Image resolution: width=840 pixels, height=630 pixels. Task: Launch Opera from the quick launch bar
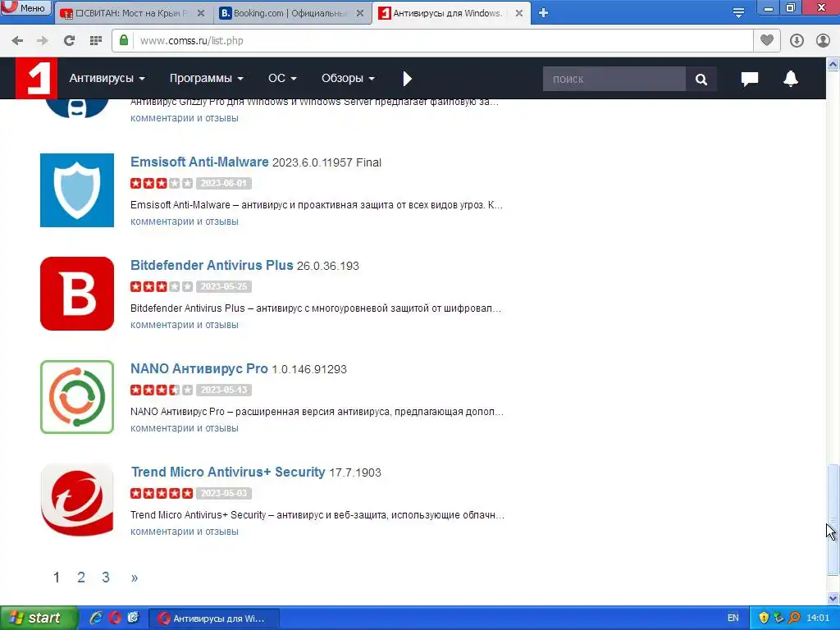coord(115,618)
